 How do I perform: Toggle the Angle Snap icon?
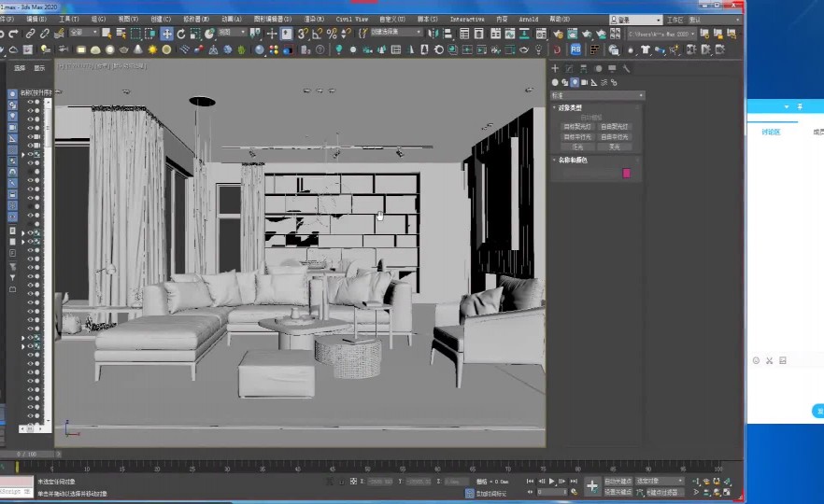click(317, 35)
